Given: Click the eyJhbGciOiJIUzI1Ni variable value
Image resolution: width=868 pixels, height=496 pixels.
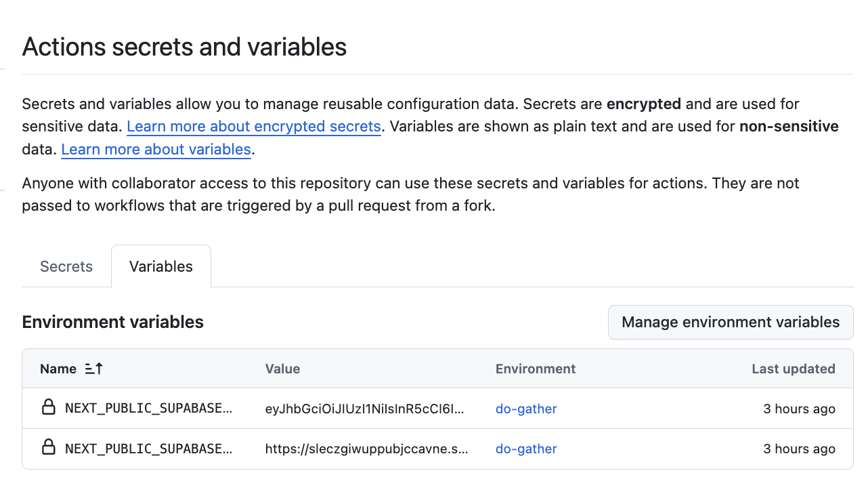Looking at the screenshot, I should (365, 409).
